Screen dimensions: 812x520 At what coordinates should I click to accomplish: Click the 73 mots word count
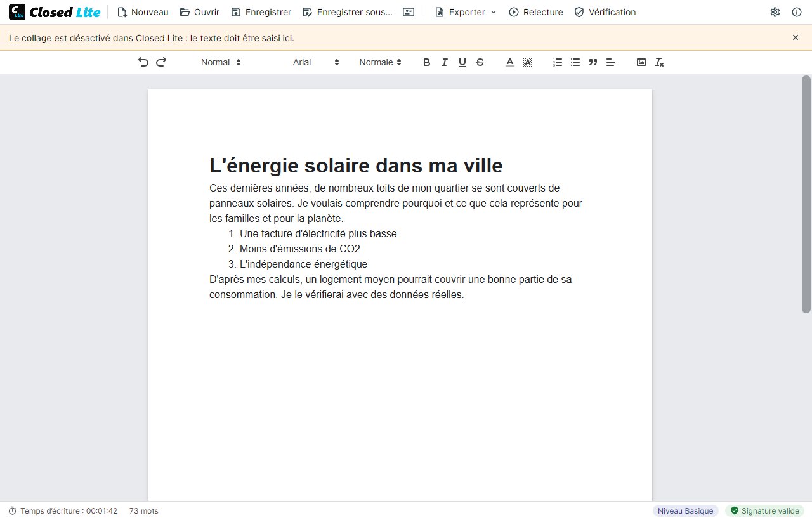[x=144, y=511]
